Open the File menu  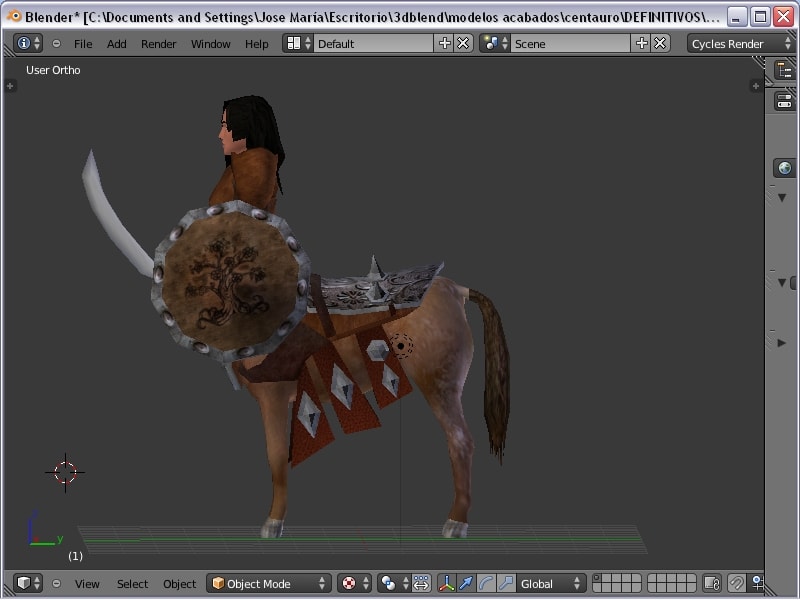pos(83,43)
